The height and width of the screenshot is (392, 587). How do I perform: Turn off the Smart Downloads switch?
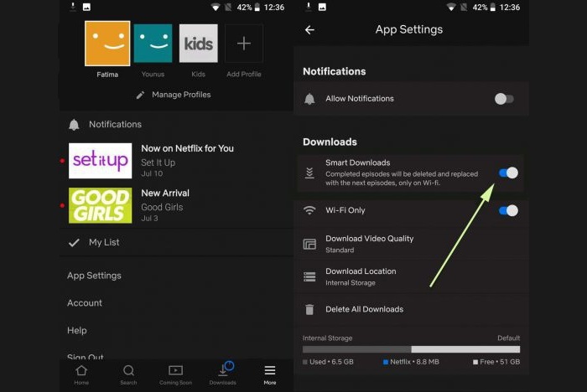pyautogui.click(x=508, y=173)
